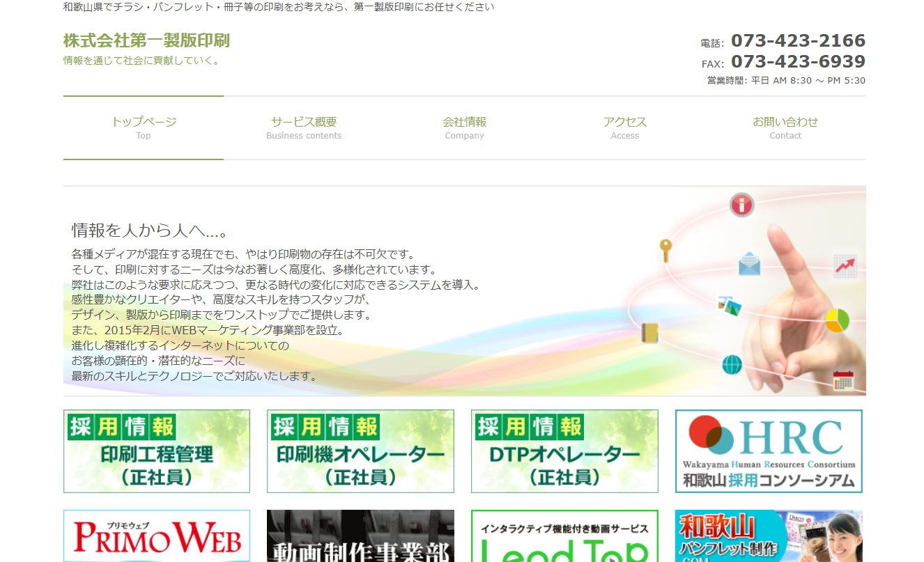Open the サービス概要 Business contents menu

click(304, 128)
